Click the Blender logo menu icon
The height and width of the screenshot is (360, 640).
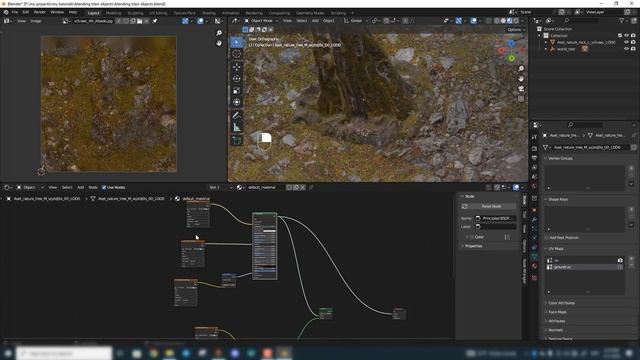coord(6,12)
